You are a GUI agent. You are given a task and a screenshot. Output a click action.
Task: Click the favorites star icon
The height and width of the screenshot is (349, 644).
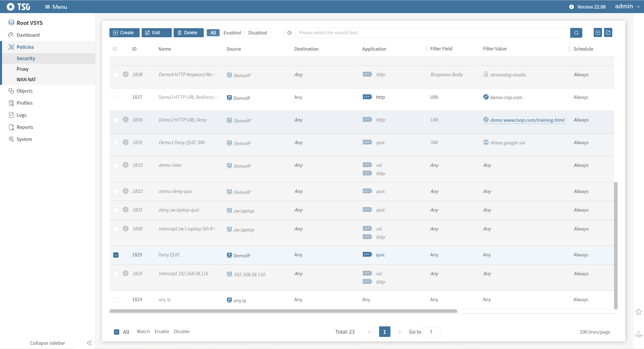638,312
